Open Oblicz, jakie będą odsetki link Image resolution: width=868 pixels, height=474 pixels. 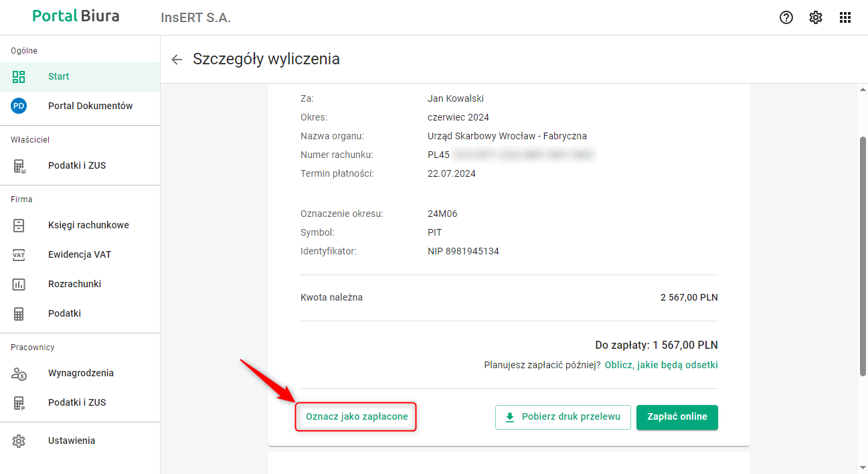pyautogui.click(x=661, y=365)
